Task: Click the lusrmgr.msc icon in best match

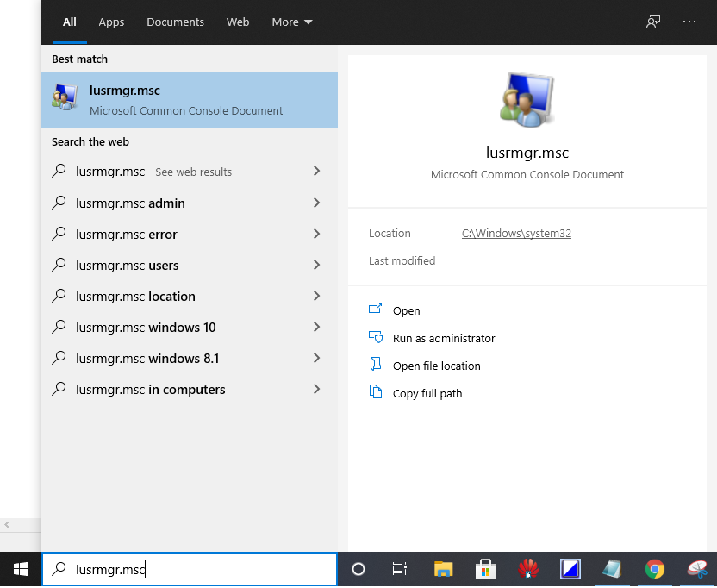Action: (x=65, y=97)
